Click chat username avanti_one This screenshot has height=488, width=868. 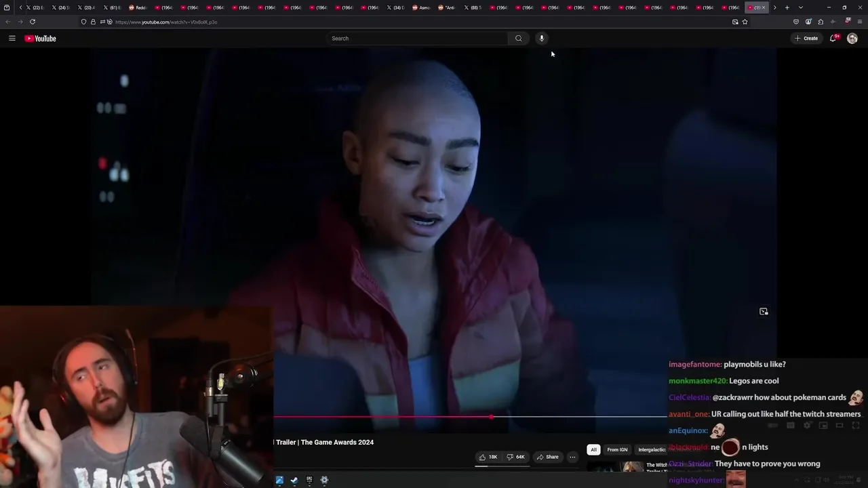pos(689,414)
